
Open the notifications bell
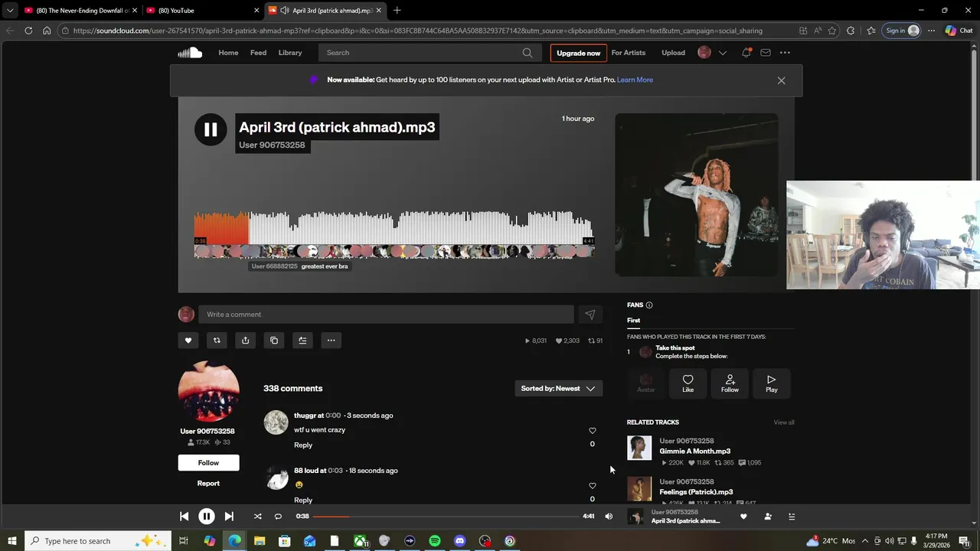tap(746, 53)
